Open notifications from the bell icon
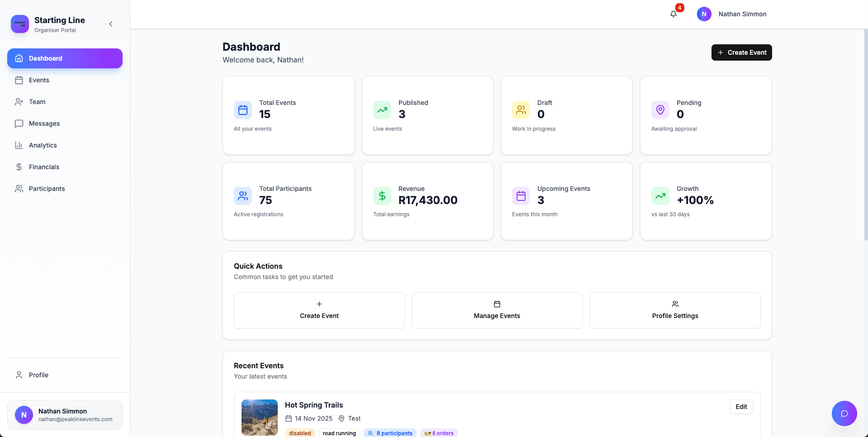Image resolution: width=868 pixels, height=437 pixels. coord(673,14)
